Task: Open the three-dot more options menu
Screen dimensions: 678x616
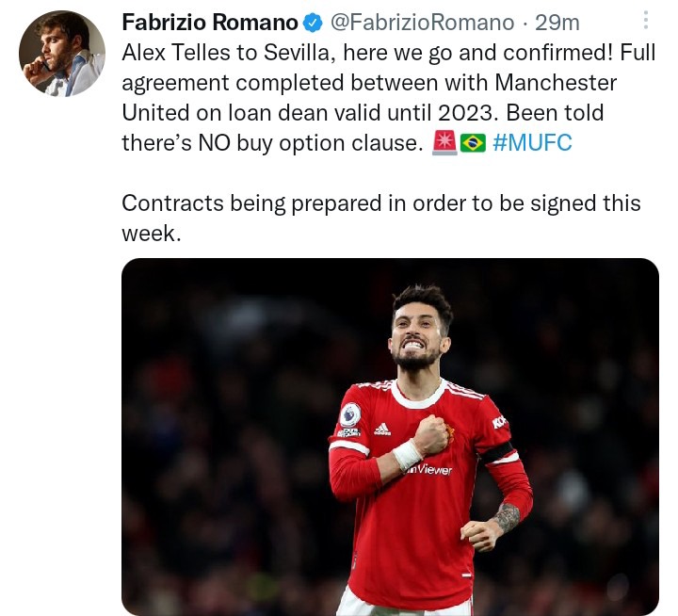Action: tap(646, 20)
